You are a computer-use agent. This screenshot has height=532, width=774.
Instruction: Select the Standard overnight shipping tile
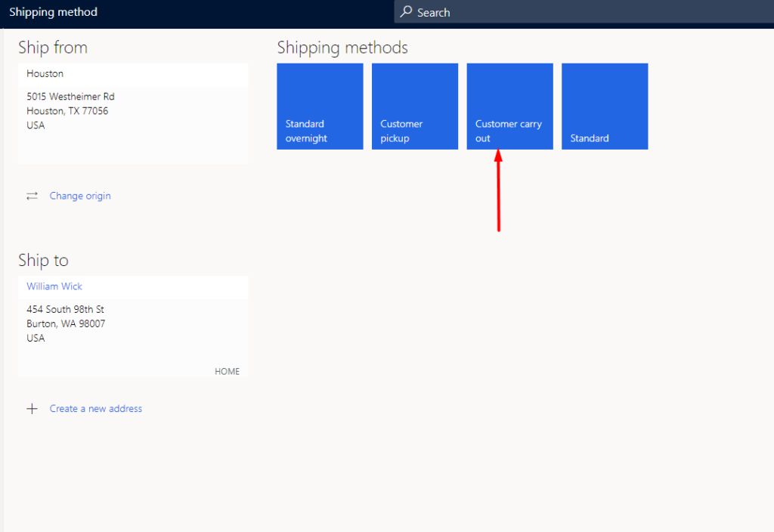pos(320,106)
